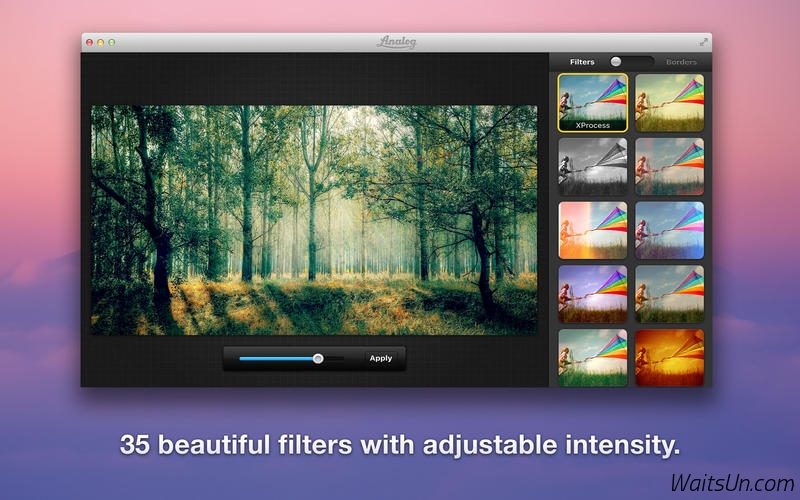
Task: Select the XProcess filter thumbnail
Action: pos(592,103)
